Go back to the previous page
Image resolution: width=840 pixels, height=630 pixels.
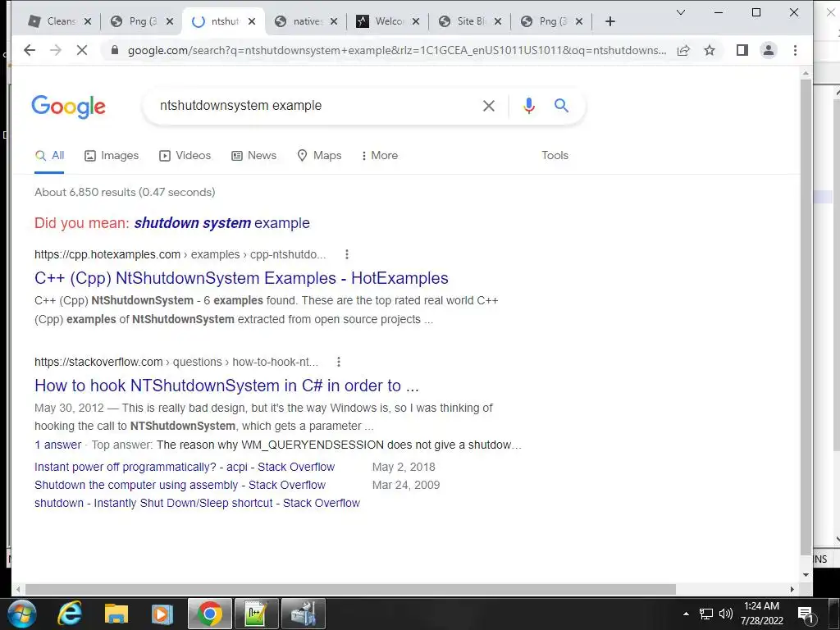pos(30,50)
